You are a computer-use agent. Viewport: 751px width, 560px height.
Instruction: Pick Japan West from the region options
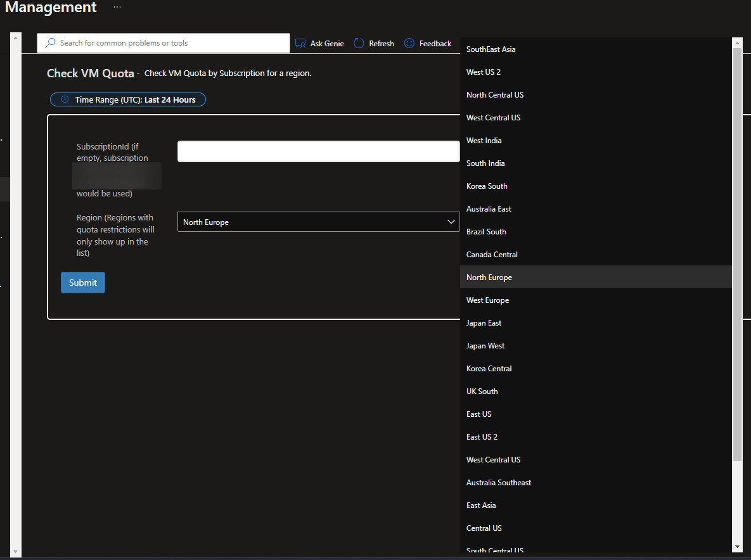pyautogui.click(x=485, y=345)
